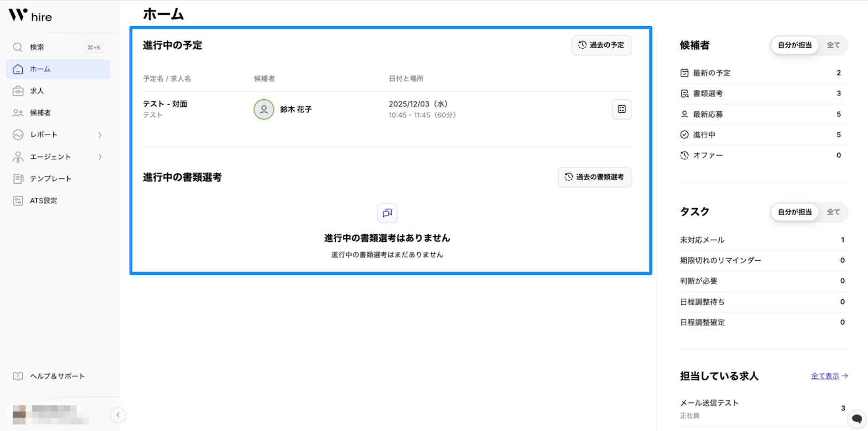Switch タスク filter to 全て
The height and width of the screenshot is (431, 868).
pos(833,212)
